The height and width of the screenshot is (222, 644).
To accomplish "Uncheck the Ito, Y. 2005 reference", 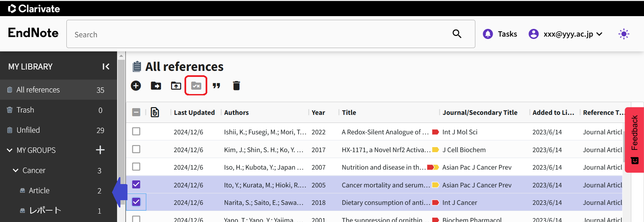I will click(136, 184).
